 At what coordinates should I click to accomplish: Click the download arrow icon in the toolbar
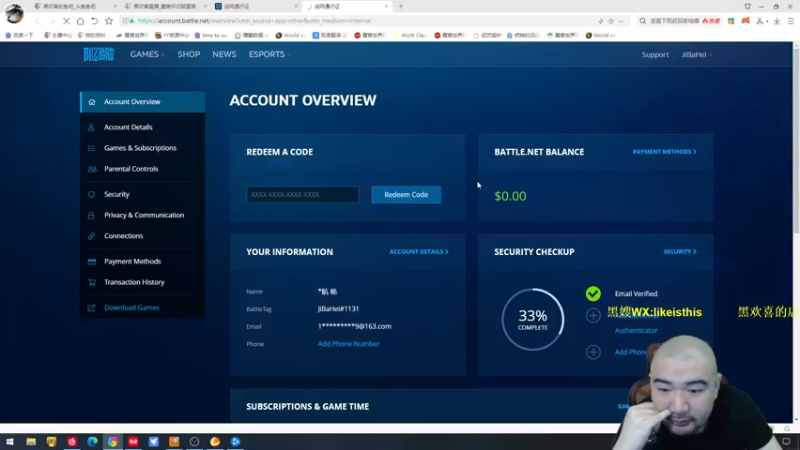point(777,21)
